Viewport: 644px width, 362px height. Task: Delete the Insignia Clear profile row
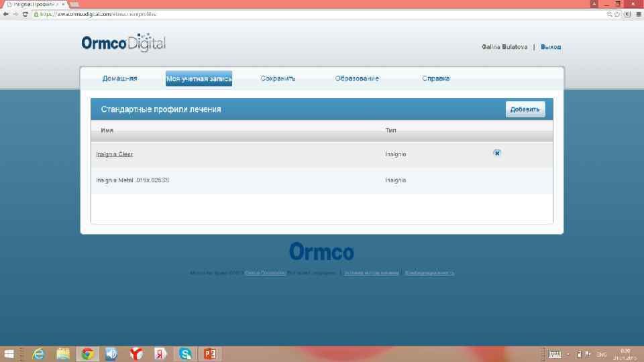496,153
